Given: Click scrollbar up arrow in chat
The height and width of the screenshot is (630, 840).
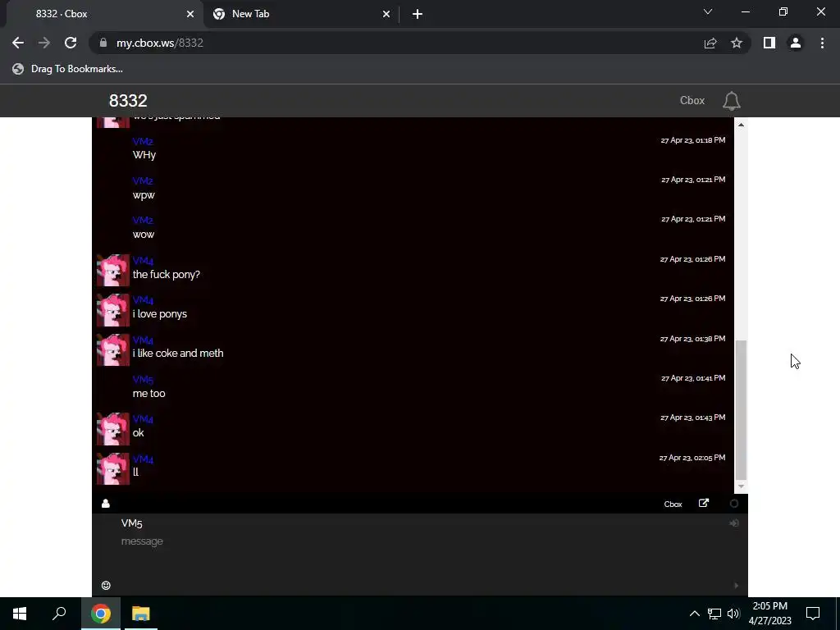Looking at the screenshot, I should pos(741,125).
